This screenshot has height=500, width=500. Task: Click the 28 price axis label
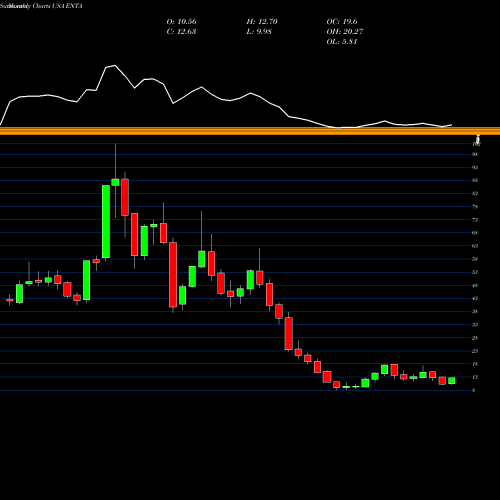[475, 338]
